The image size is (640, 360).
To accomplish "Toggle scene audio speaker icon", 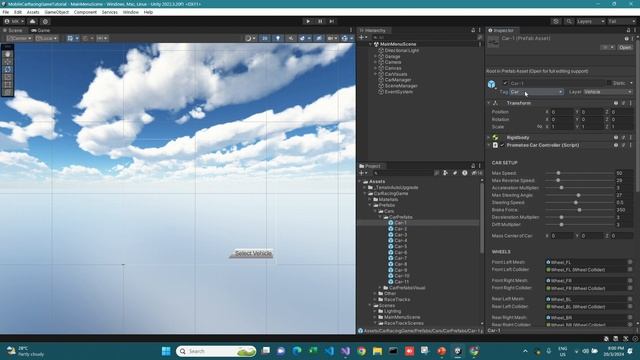I will coord(291,38).
